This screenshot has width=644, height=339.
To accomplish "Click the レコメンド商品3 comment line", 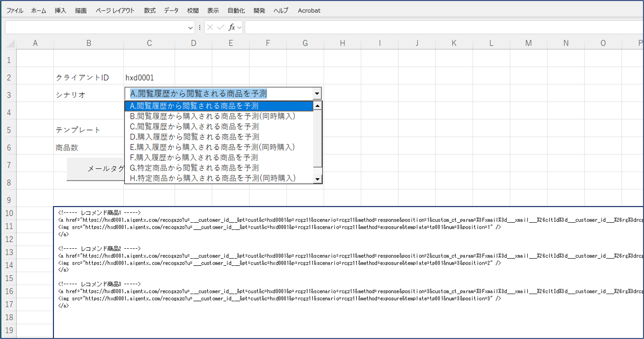I will tap(99, 284).
